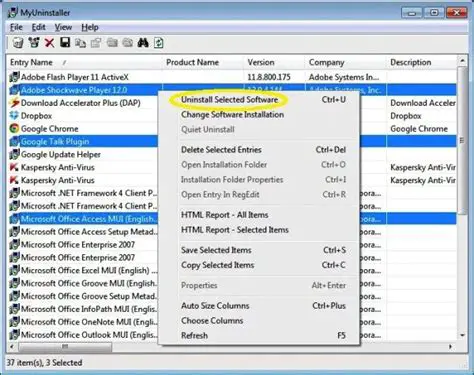
Task: Open the Help menu
Action: point(90,27)
